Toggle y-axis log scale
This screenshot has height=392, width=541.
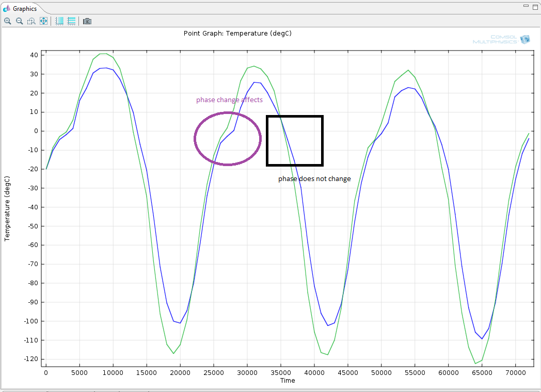(71, 21)
